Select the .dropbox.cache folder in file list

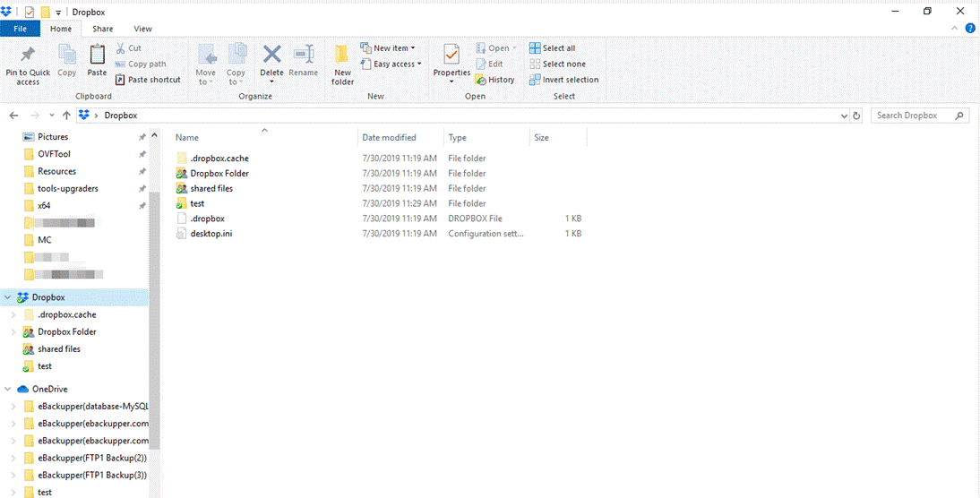[x=219, y=158]
